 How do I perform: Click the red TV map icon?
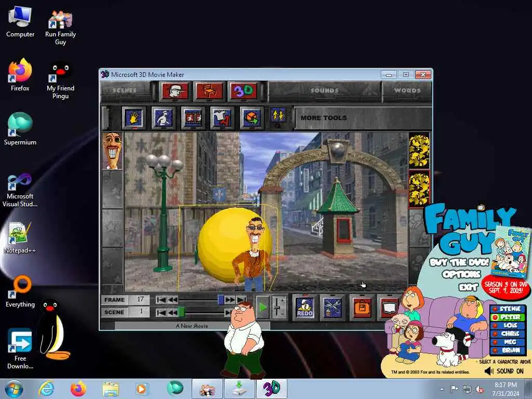[389, 308]
